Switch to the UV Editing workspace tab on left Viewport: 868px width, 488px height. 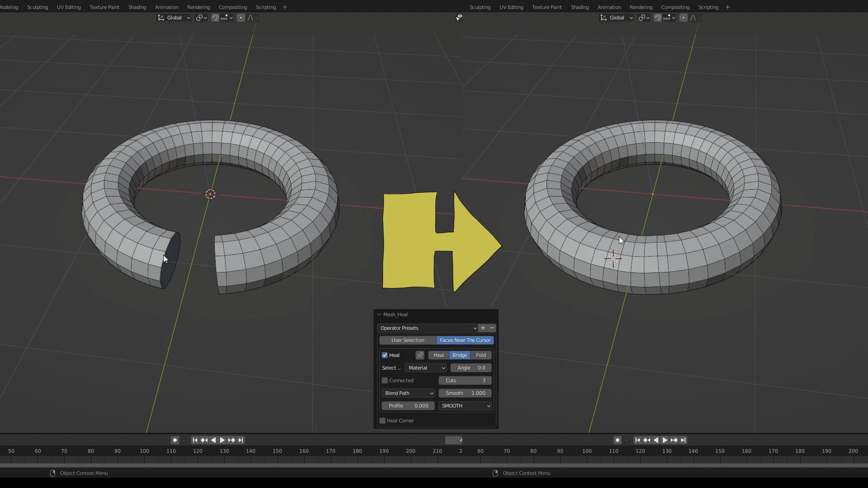coord(69,7)
